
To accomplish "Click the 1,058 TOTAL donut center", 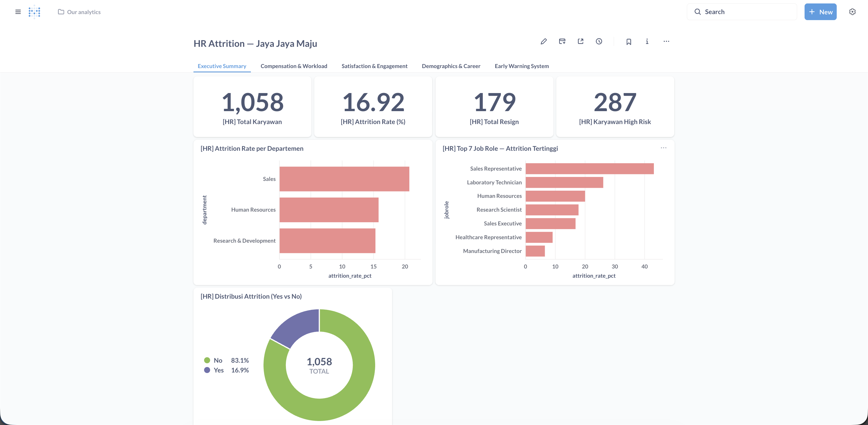I will click(319, 365).
